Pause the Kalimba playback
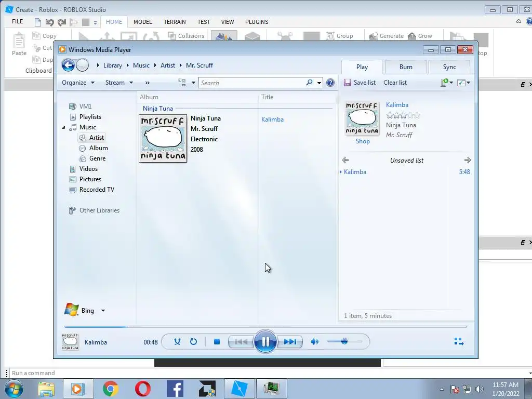The width and height of the screenshot is (532, 399). pos(265,341)
